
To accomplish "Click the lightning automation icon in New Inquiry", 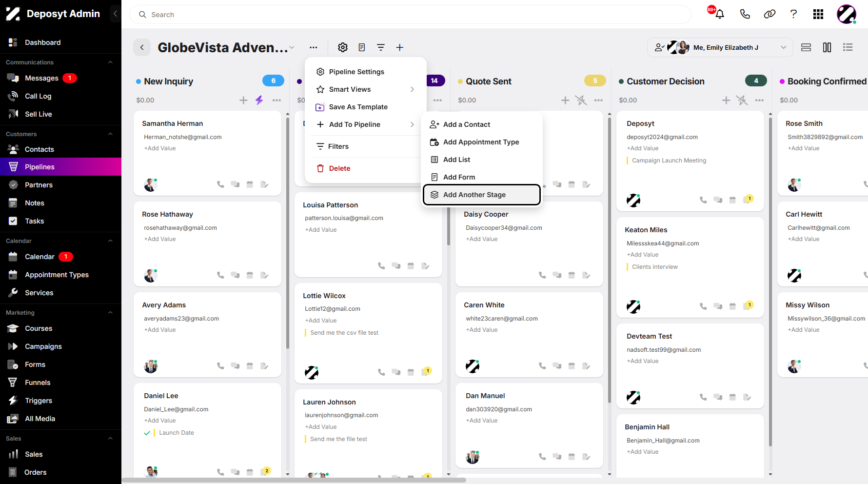I will (x=259, y=100).
